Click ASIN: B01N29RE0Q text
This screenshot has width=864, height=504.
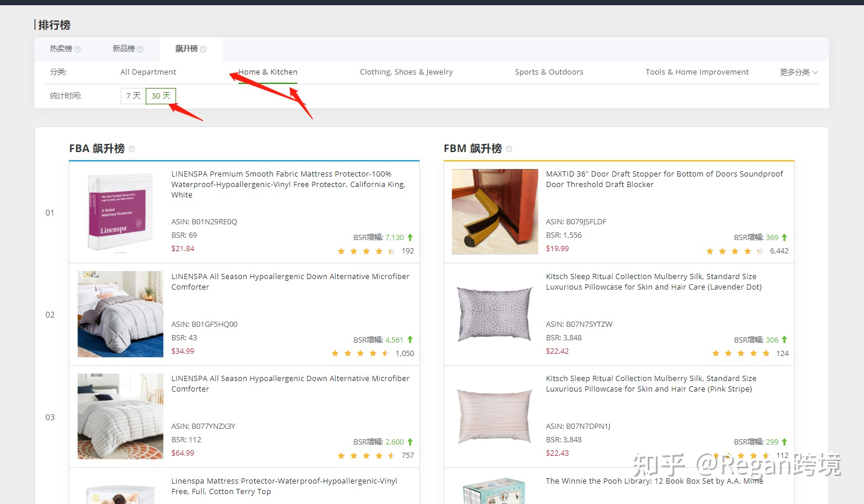[x=204, y=222]
